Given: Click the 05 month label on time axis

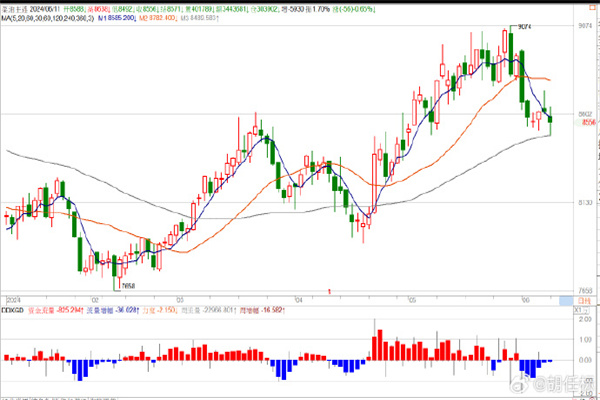Looking at the screenshot, I should 411,299.
